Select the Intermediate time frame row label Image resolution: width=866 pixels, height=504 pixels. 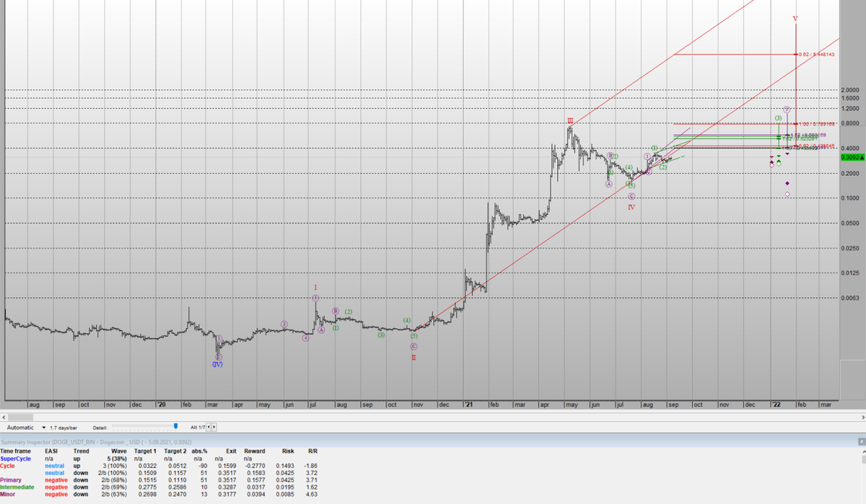[17, 487]
